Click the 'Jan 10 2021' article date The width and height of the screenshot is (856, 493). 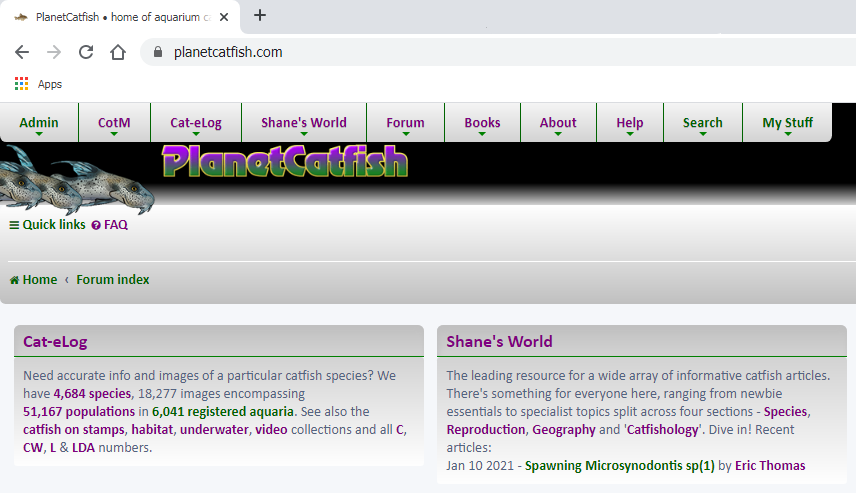click(480, 466)
